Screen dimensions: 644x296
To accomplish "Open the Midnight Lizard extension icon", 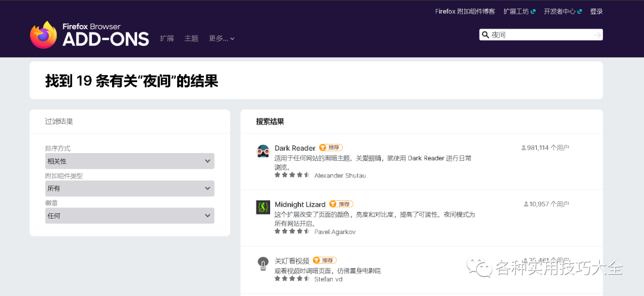I will click(263, 207).
